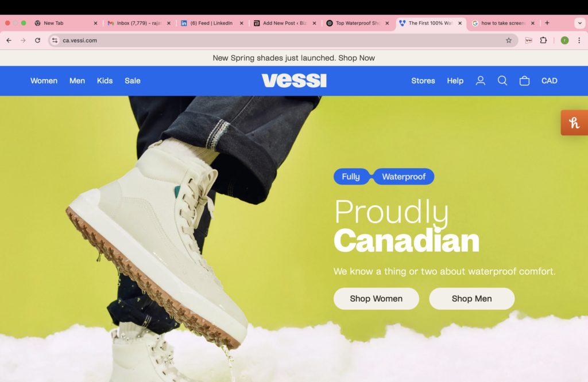The image size is (588, 382).
Task: Reload the page with the refresh icon
Action: (37, 40)
